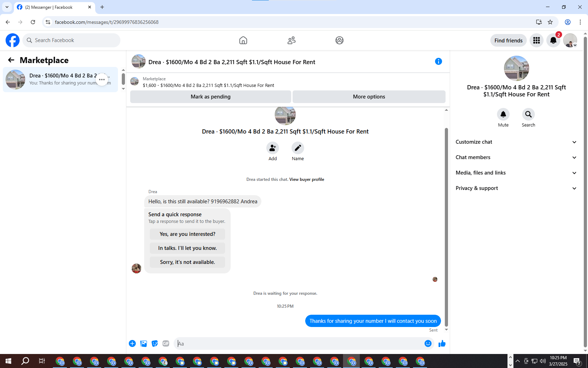
Task: Expand Privacy & support section
Action: [x=516, y=188]
